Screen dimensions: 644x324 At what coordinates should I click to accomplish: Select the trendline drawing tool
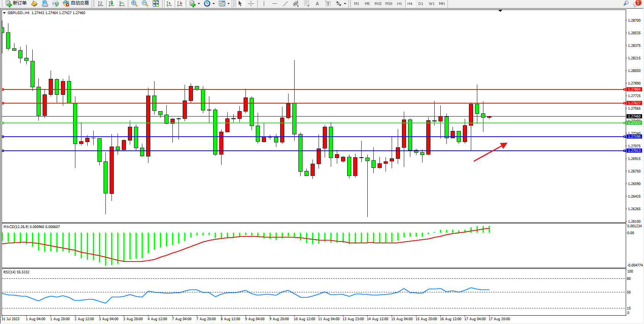click(x=285, y=3)
